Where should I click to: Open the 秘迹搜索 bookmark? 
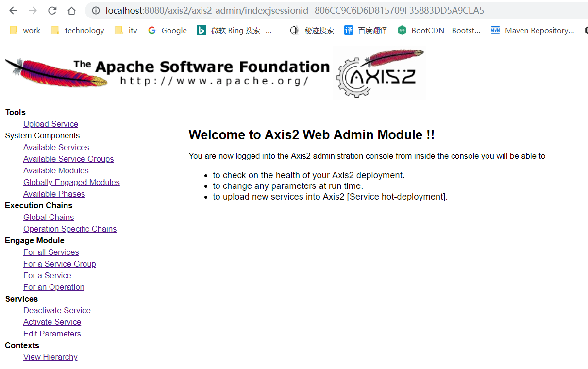[x=312, y=30]
